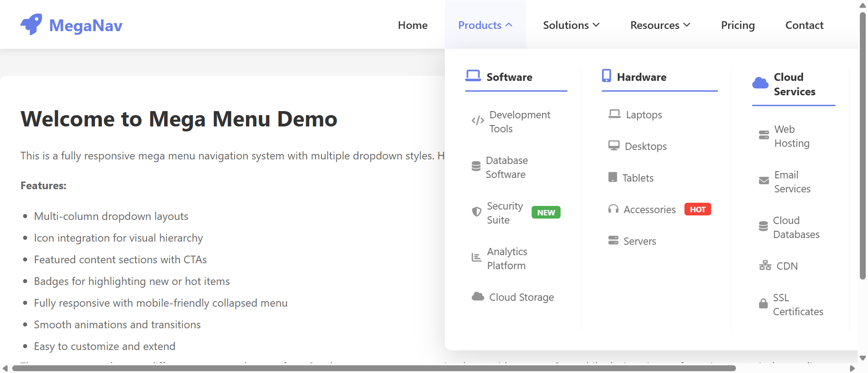Collapse the Products mega menu

(x=485, y=25)
